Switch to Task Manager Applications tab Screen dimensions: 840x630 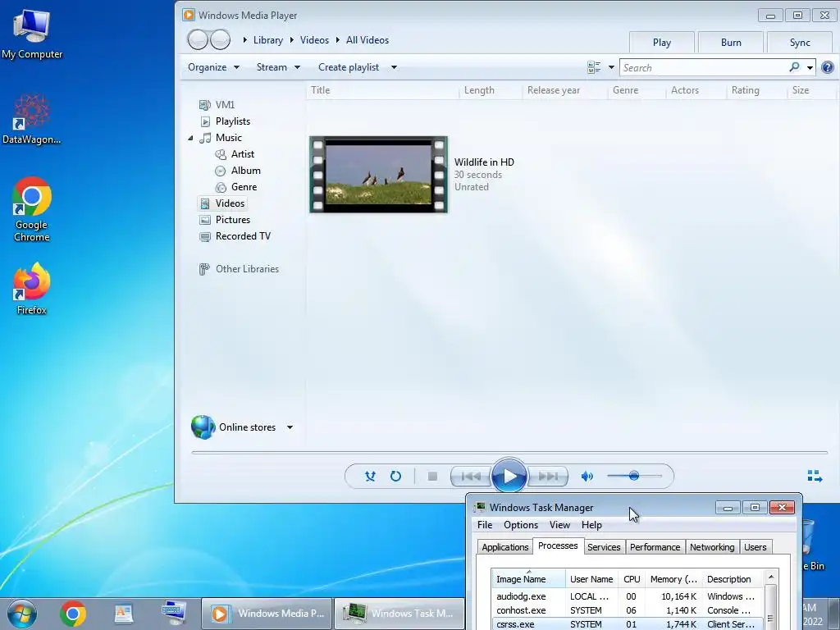click(x=504, y=547)
